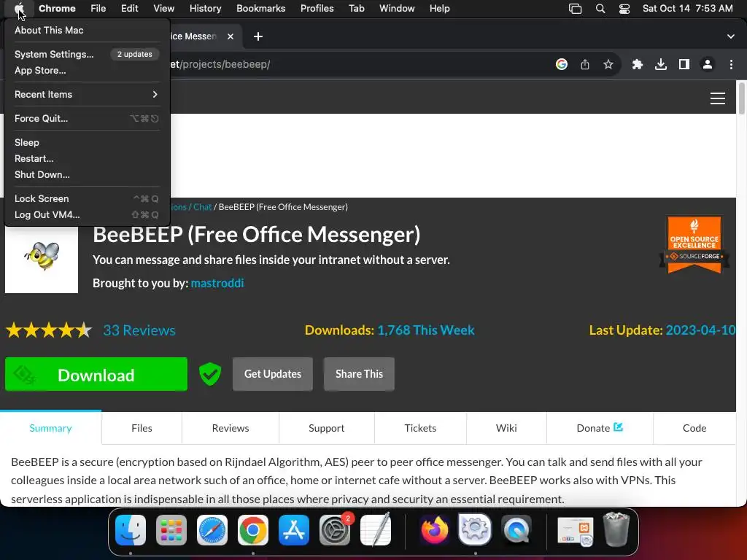The width and height of the screenshot is (747, 560).
Task: Open the Donate tab
Action: [600, 428]
